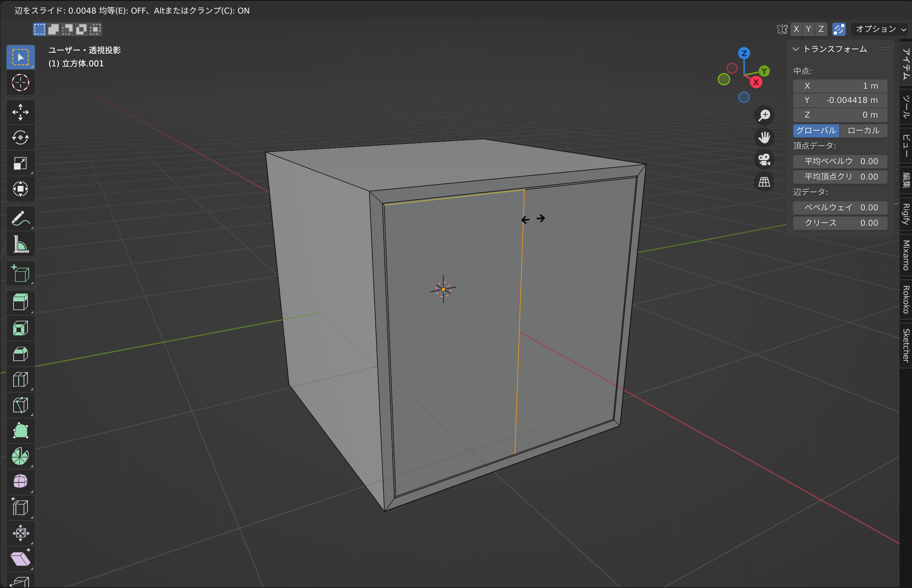
Task: Select the Spin tool
Action: (x=21, y=456)
